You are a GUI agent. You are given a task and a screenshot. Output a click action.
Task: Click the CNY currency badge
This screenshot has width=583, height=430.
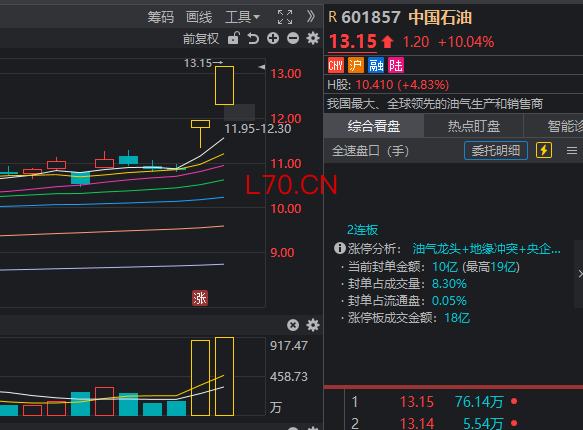pyautogui.click(x=336, y=65)
